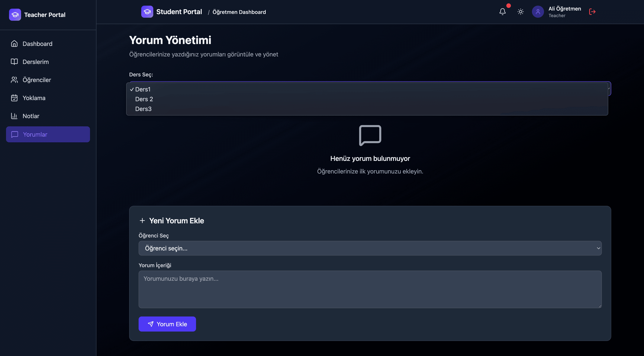This screenshot has width=644, height=356.
Task: Click the red logout icon
Action: pos(592,12)
